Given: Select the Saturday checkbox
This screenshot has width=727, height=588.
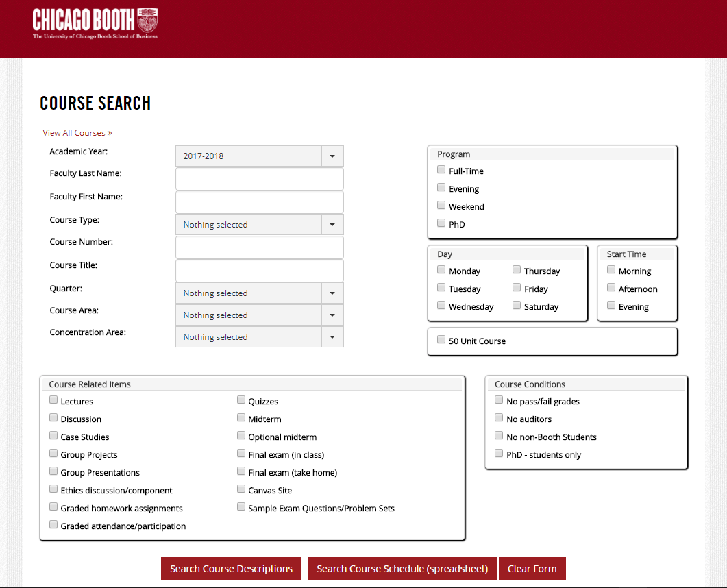Looking at the screenshot, I should pyautogui.click(x=517, y=306).
